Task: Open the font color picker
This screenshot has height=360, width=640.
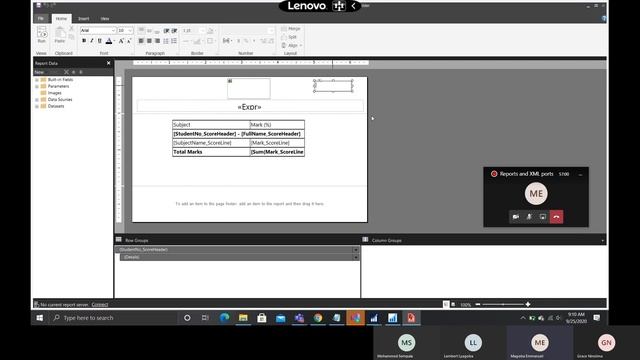Action: pyautogui.click(x=109, y=41)
